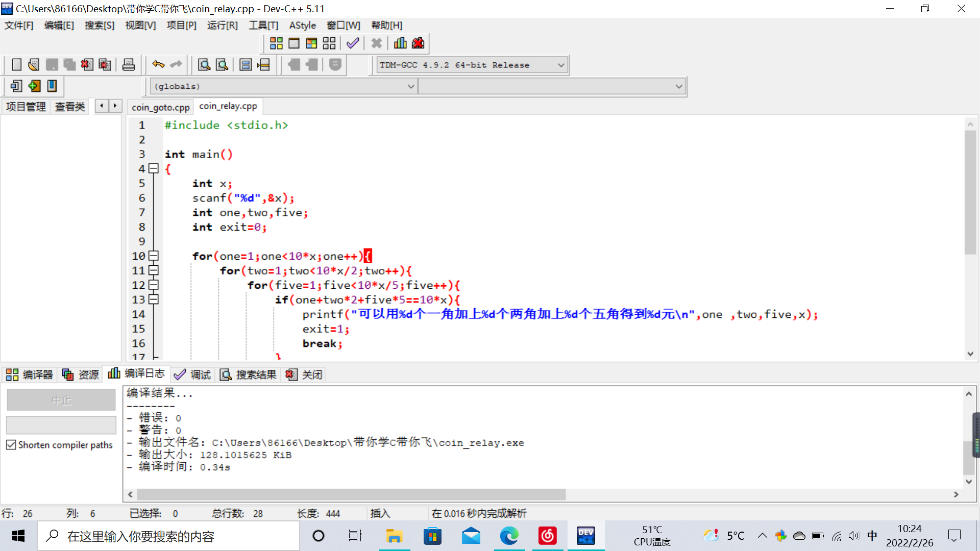This screenshot has width=980, height=551.
Task: Switch to the 项目管理 panel tab
Action: coord(26,107)
